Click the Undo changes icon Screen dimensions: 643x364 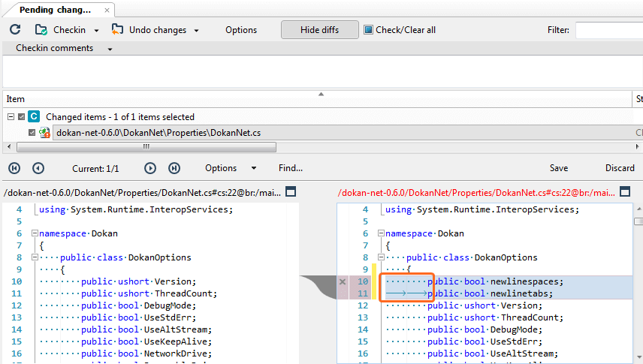click(117, 29)
